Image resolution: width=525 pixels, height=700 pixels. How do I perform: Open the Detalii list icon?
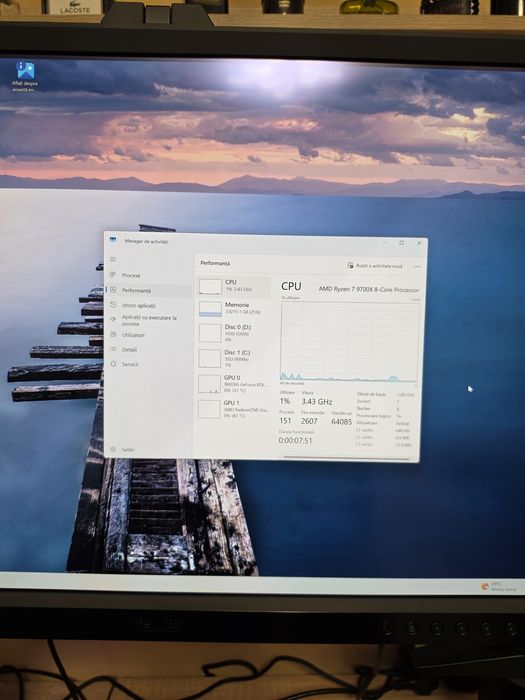(x=113, y=349)
